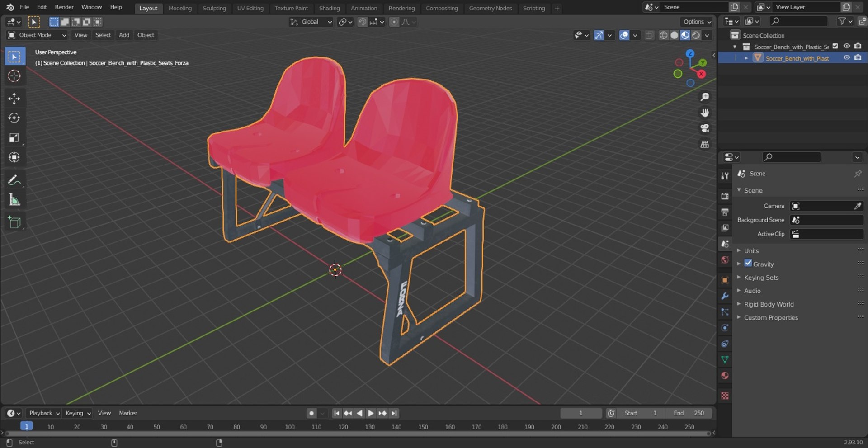Open the Texture properties checker tab
Viewport: 868px width, 448px height.
tap(725, 396)
